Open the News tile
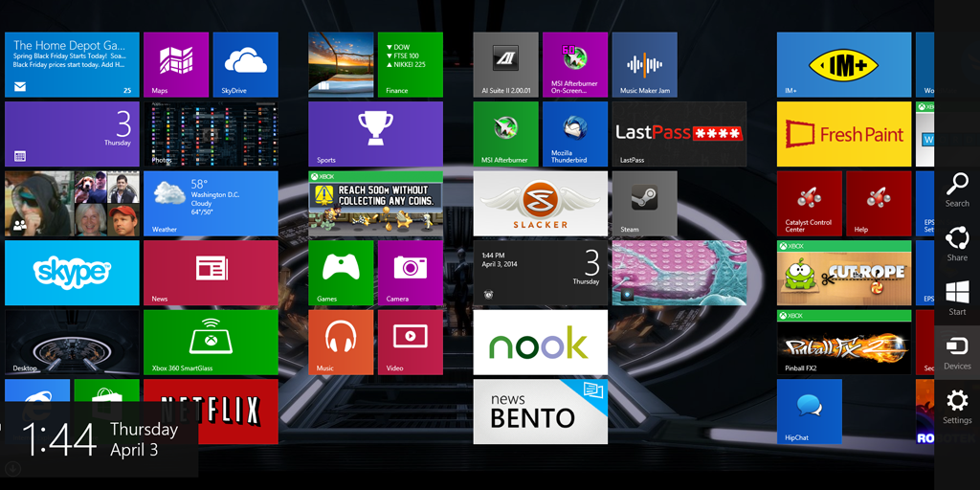This screenshot has height=490, width=980. point(211,273)
